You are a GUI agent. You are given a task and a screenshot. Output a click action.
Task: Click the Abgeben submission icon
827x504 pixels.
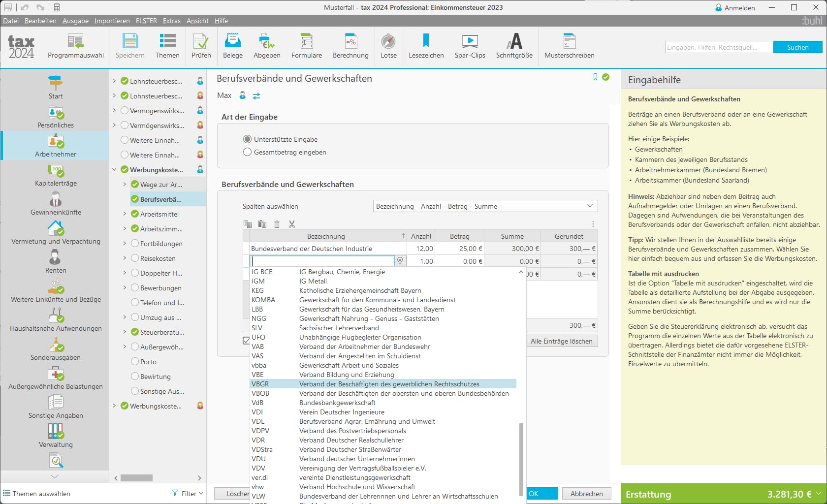(x=267, y=41)
